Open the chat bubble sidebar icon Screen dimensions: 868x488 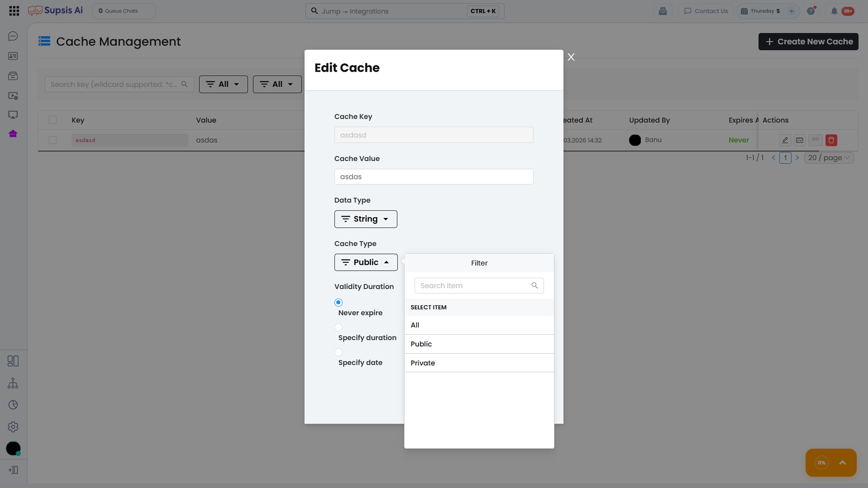[x=13, y=36]
